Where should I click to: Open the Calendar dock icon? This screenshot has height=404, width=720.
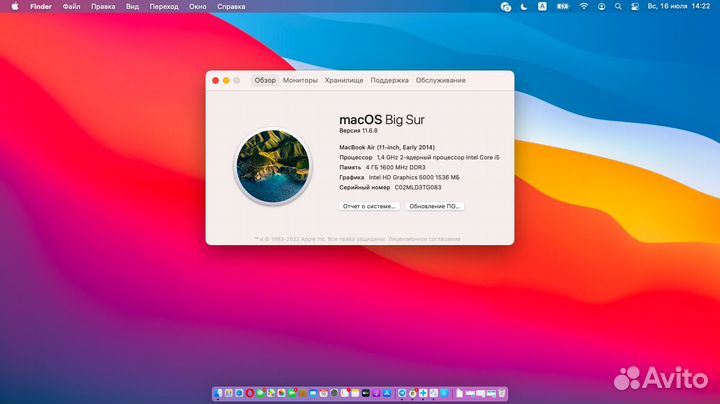tap(324, 393)
